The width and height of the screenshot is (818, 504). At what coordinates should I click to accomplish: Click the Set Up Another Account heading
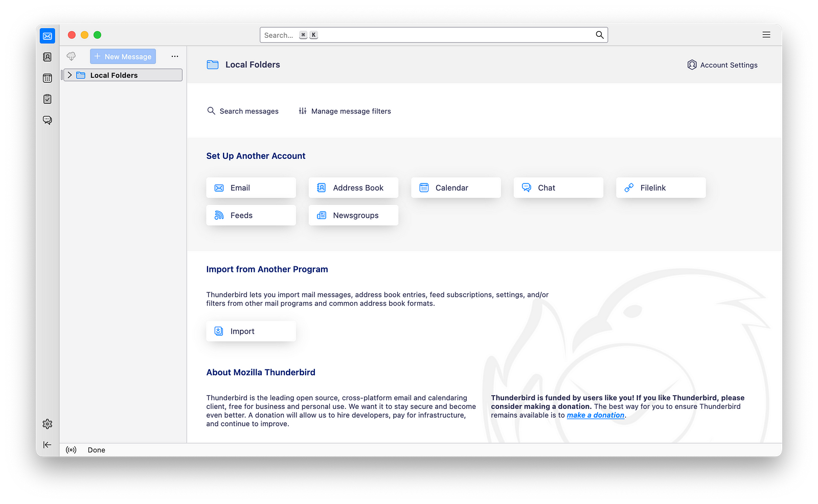tap(256, 156)
